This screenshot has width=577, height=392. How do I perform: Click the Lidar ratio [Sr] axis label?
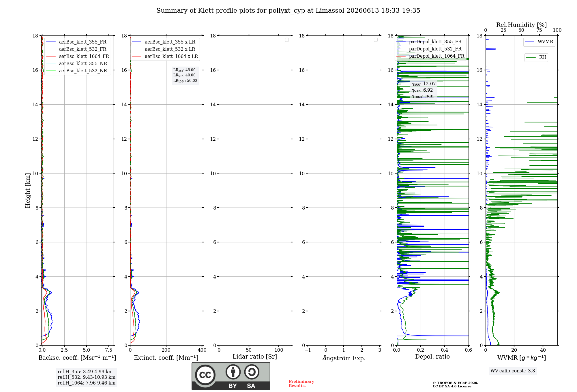coord(255,357)
